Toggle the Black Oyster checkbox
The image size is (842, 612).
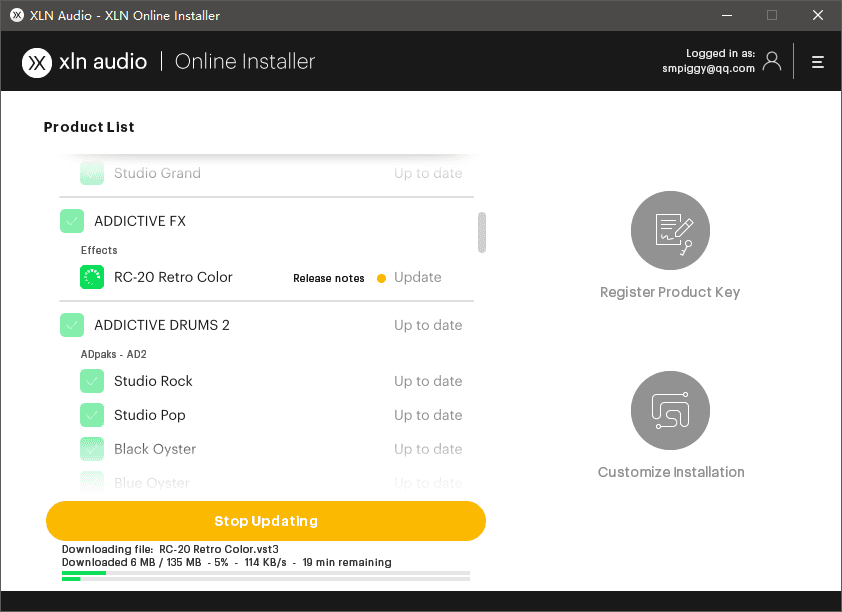[92, 449]
